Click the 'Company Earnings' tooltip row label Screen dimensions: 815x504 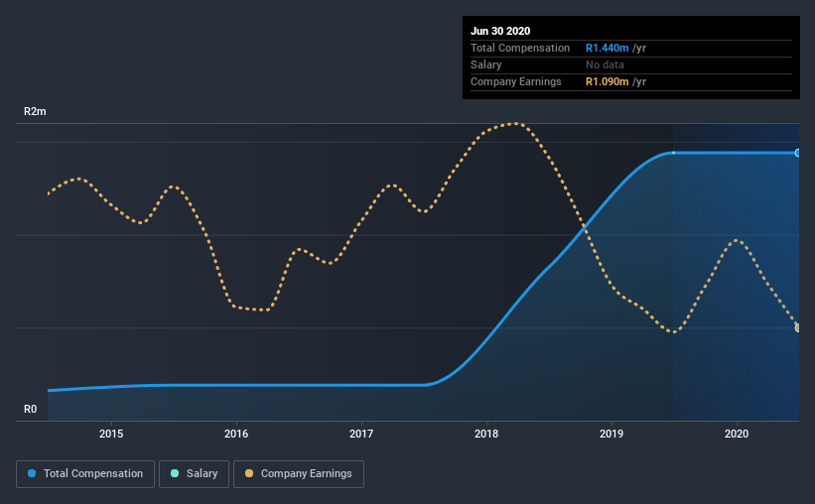pos(516,82)
